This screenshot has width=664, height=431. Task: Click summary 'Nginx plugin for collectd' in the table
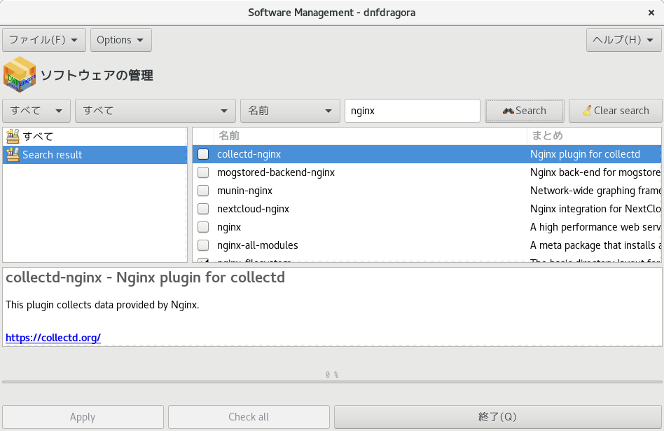585,154
